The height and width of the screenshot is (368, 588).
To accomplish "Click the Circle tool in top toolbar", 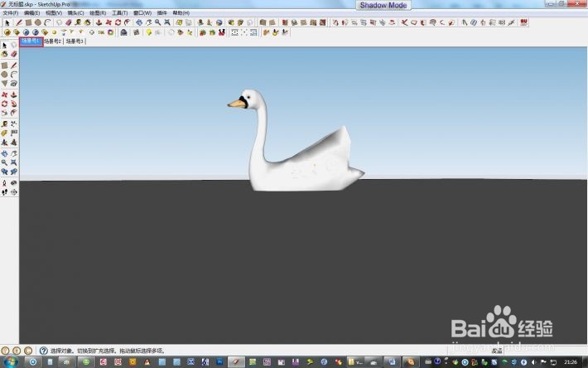I will pyautogui.click(x=37, y=22).
